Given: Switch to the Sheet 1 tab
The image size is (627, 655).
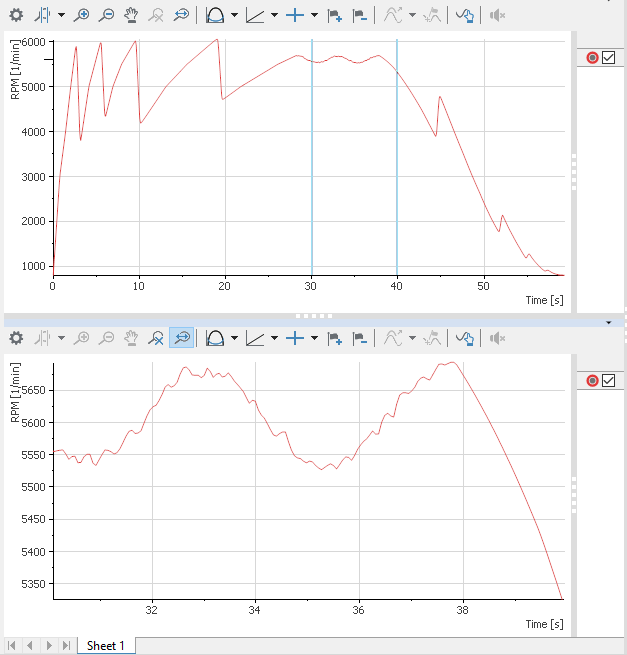Looking at the screenshot, I should coord(106,645).
